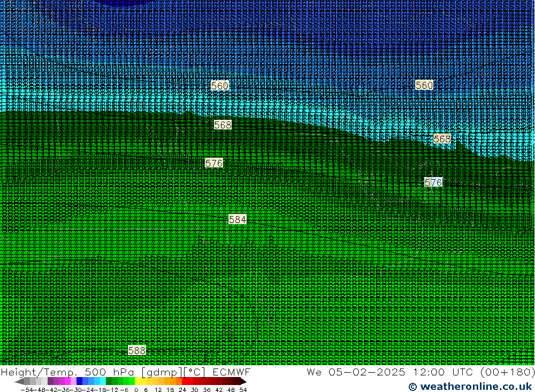Click the '54' legend maximum value
The image size is (535, 392).
click(243, 390)
